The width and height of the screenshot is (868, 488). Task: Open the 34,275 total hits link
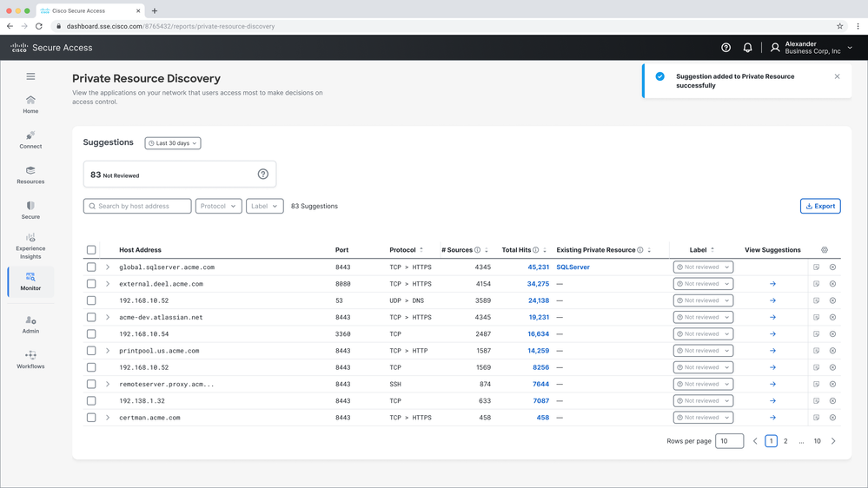[538, 284]
